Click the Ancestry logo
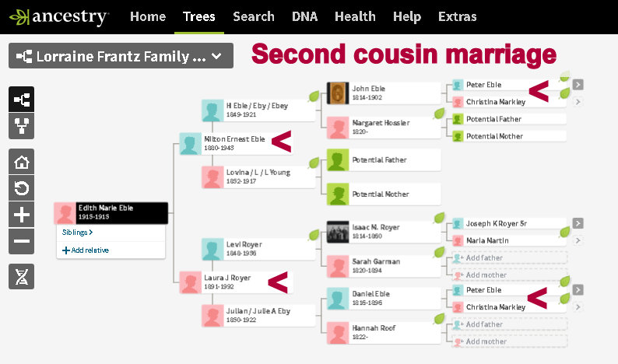The image size is (618, 364). pyautogui.click(x=58, y=16)
